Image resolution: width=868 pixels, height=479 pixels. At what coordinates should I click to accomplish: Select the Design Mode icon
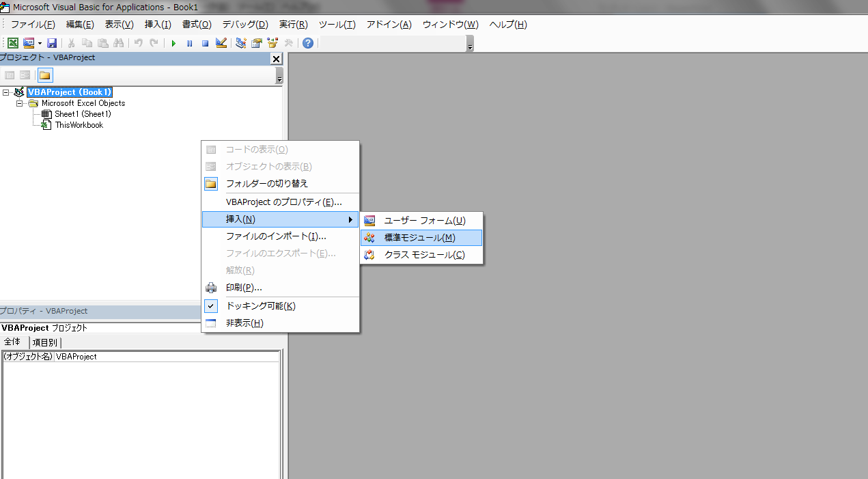[x=221, y=42]
